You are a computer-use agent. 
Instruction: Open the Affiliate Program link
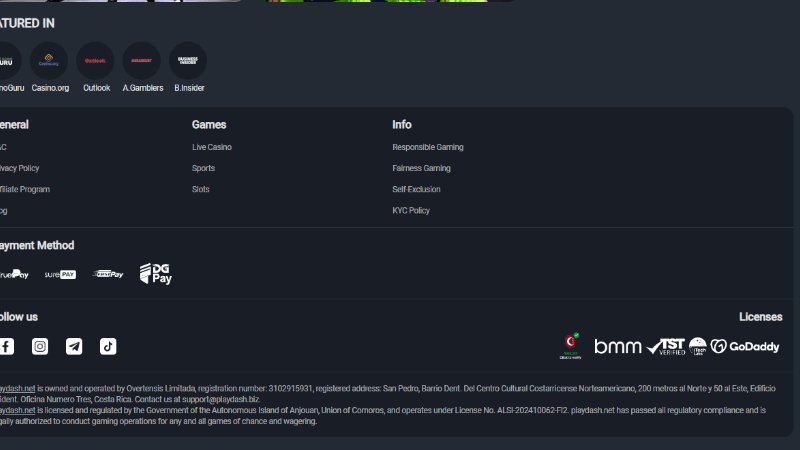(x=25, y=189)
